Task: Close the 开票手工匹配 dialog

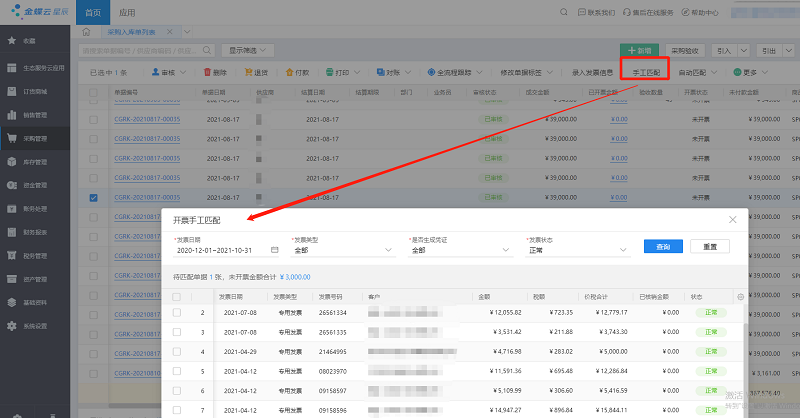Action: [x=733, y=219]
